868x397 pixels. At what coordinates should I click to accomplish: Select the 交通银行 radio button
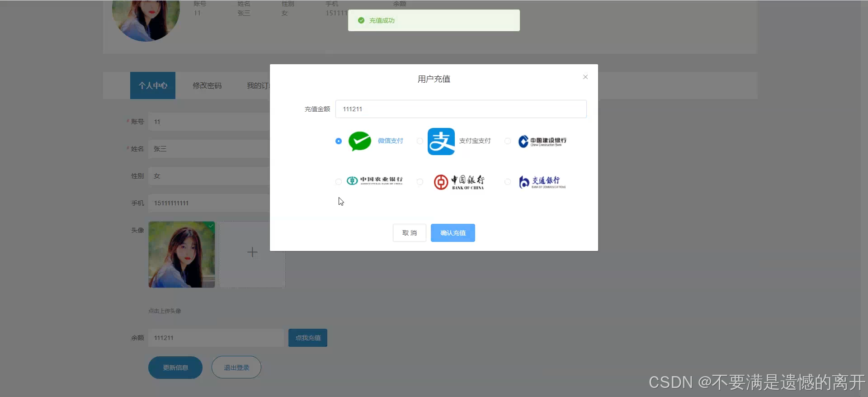point(508,182)
